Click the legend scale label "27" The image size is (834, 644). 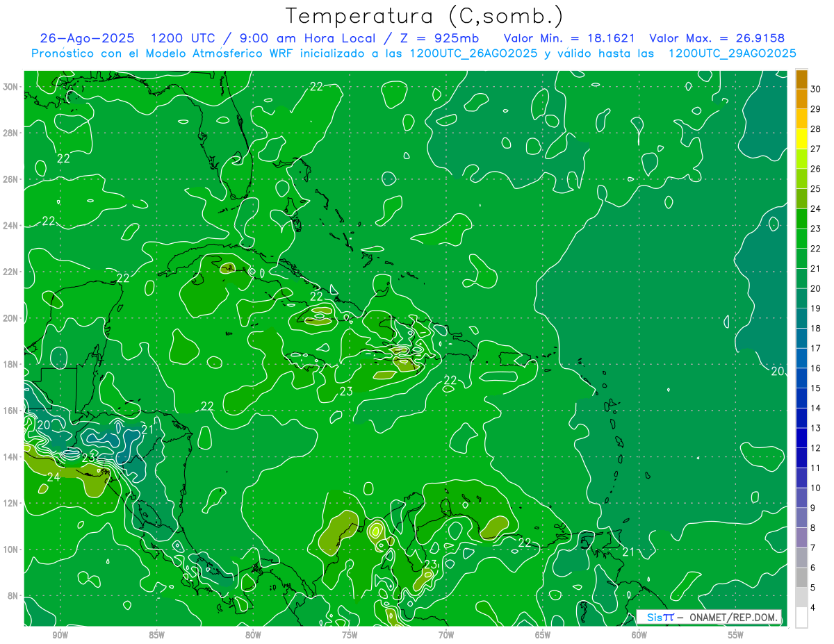(816, 149)
